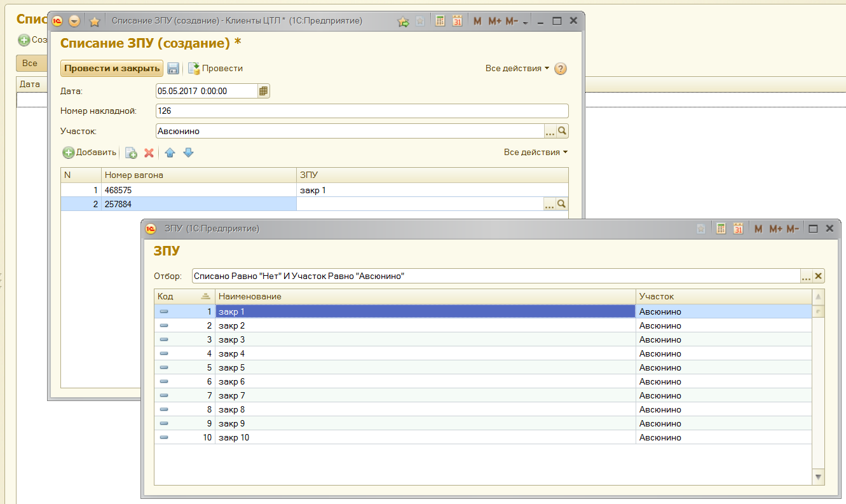Expand Все действия menu in form header
The image size is (846, 504).
[x=517, y=69]
